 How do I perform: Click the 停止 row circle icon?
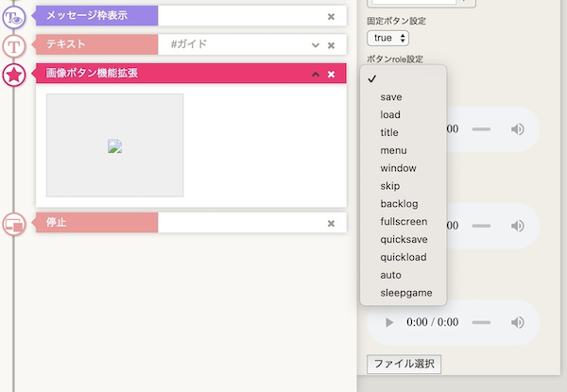(14, 225)
